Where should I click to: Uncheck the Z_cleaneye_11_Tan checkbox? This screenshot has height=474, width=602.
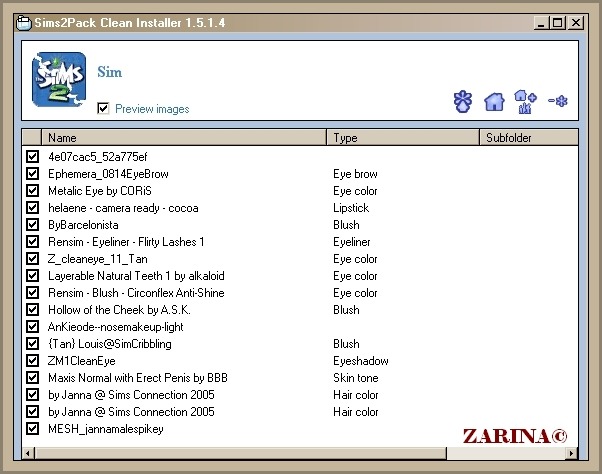click(x=33, y=259)
